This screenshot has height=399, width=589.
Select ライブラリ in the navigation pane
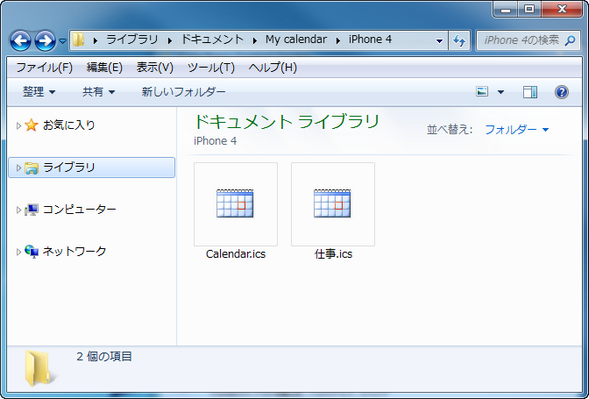[91, 168]
